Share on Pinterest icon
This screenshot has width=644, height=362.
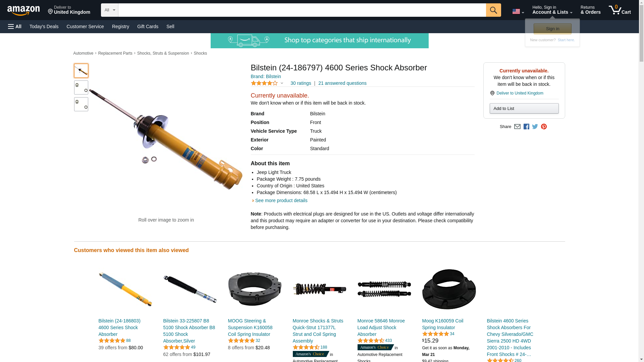(x=544, y=127)
